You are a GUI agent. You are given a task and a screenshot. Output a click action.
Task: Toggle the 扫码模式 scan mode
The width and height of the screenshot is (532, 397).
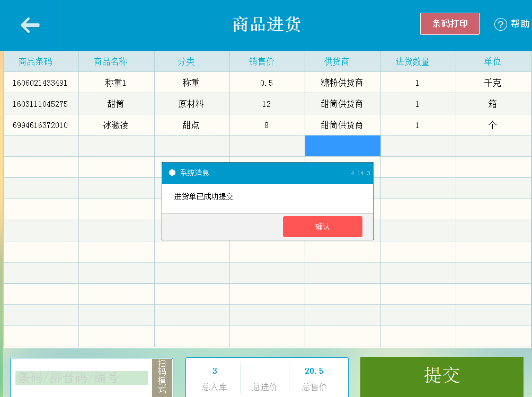(x=162, y=377)
